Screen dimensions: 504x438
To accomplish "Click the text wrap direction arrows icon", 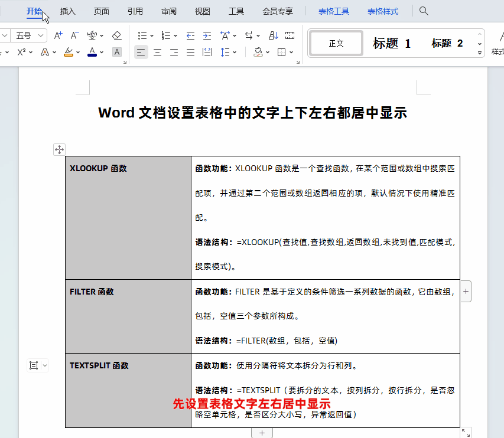I will [249, 35].
